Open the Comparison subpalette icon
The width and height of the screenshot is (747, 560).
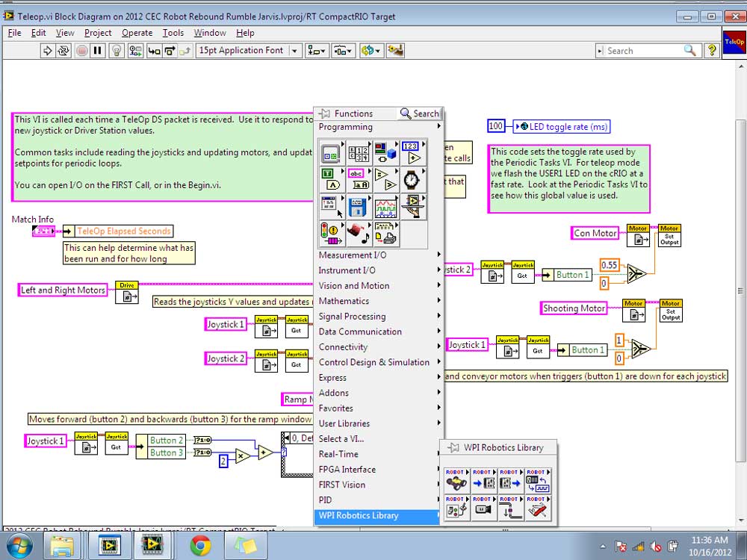click(386, 180)
